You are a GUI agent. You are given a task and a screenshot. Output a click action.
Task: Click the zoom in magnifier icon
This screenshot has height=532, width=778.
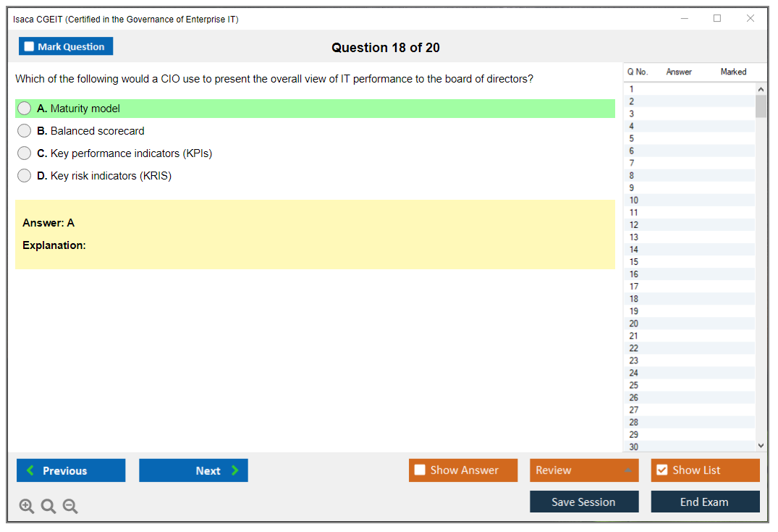click(x=26, y=507)
